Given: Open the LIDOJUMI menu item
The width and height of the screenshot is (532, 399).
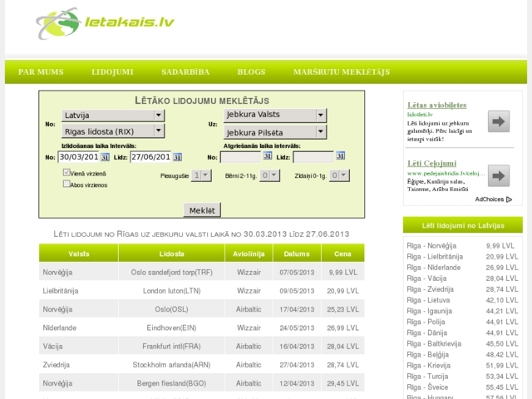Looking at the screenshot, I should click(112, 72).
